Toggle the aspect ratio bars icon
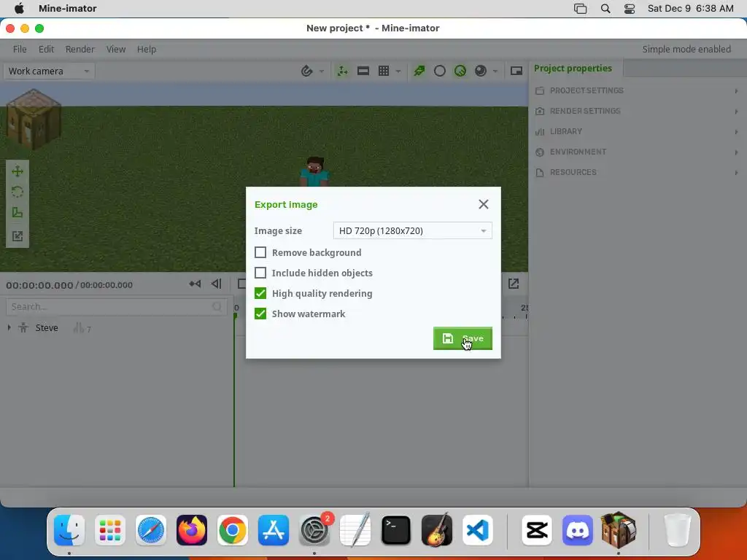The width and height of the screenshot is (747, 560). pos(363,71)
